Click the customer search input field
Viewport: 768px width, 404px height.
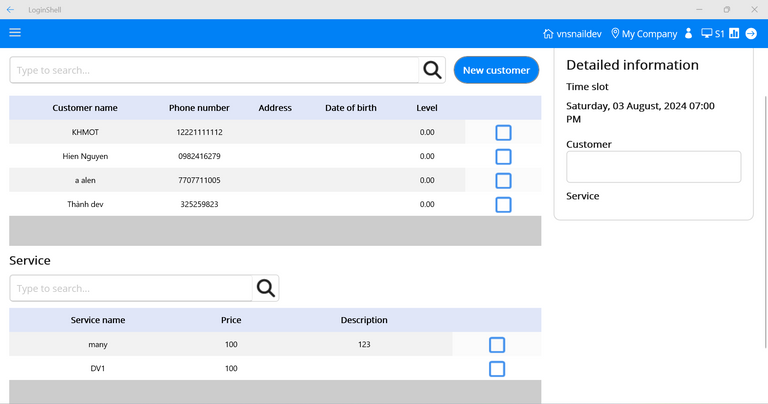pos(213,70)
